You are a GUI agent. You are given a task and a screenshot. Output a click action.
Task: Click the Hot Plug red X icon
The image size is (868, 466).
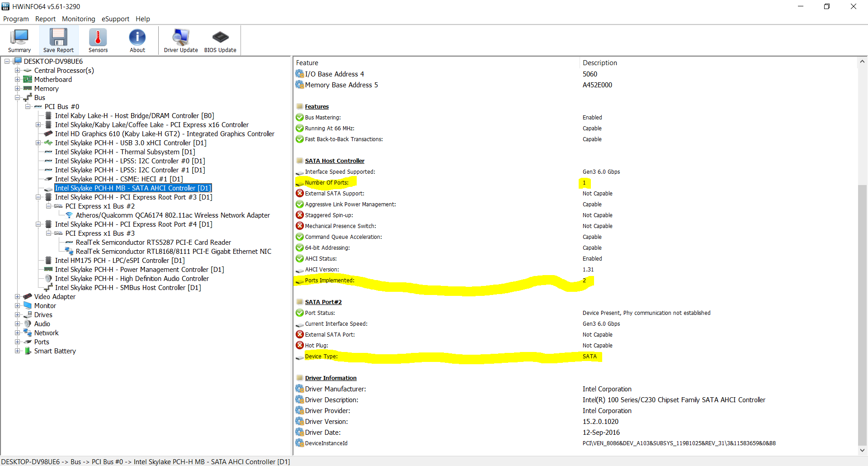300,346
